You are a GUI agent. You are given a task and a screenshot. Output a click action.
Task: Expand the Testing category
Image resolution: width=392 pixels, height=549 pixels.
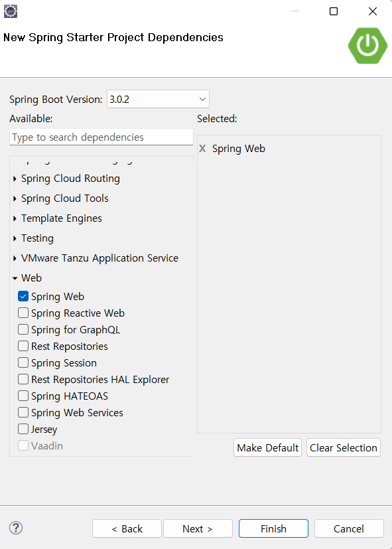tap(15, 238)
